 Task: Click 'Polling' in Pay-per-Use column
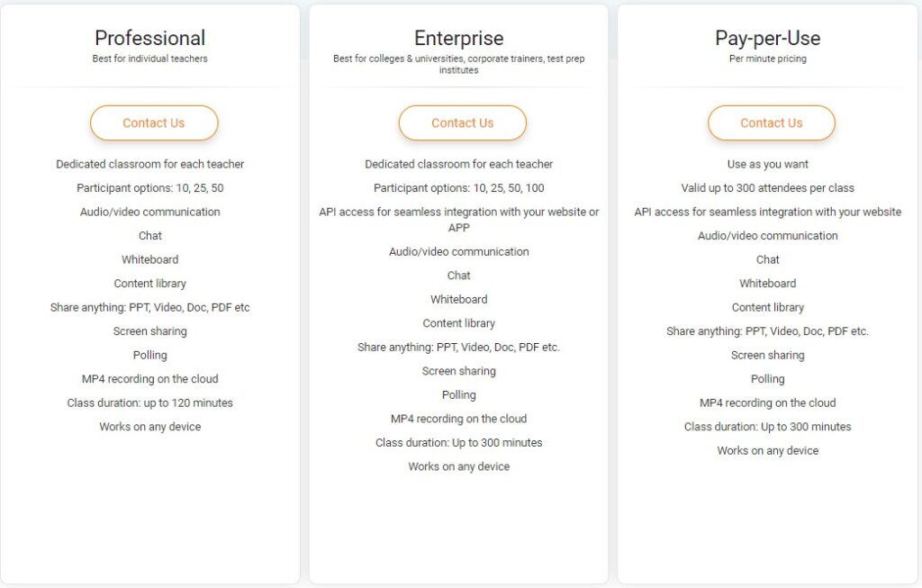click(x=767, y=379)
